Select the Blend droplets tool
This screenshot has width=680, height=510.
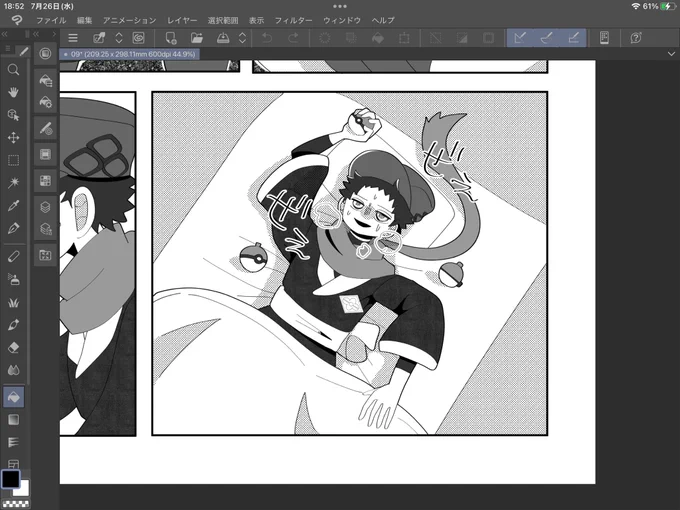[13, 370]
